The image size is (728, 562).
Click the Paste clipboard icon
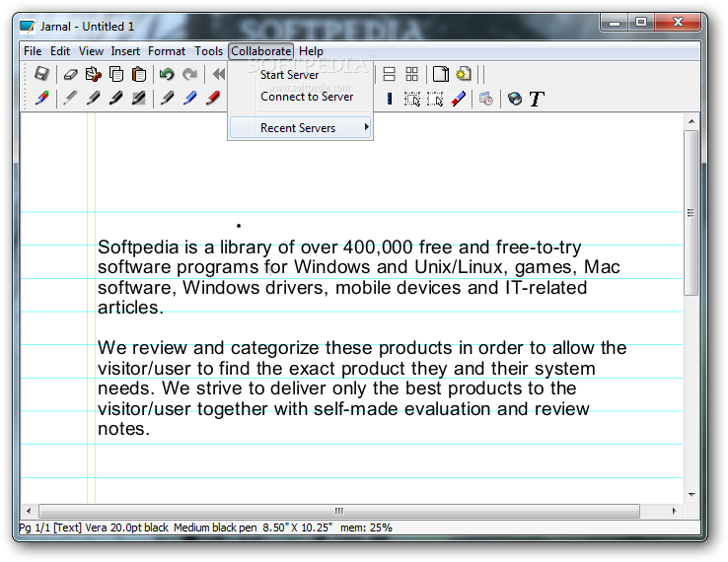click(139, 74)
